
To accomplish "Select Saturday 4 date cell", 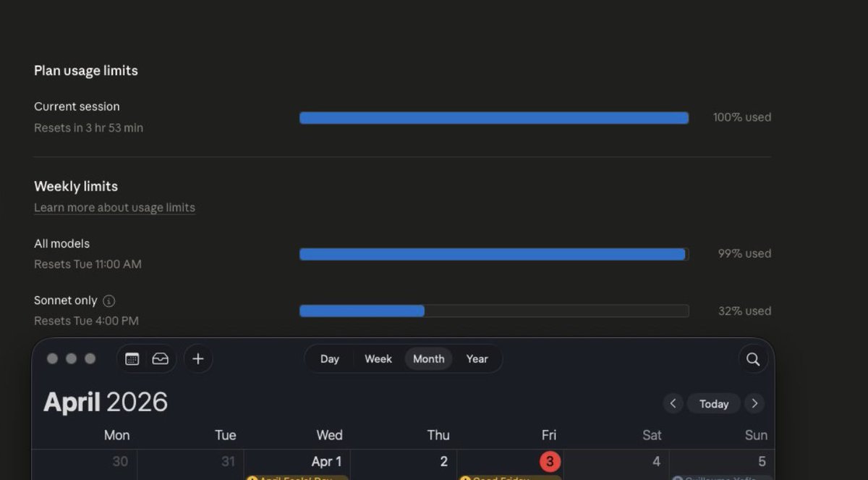I will pyautogui.click(x=656, y=462).
